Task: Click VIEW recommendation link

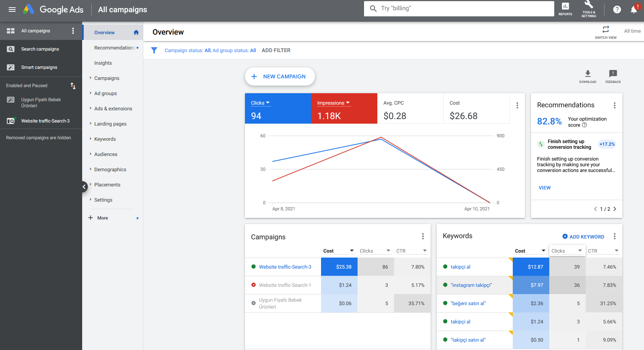Action: [x=545, y=188]
